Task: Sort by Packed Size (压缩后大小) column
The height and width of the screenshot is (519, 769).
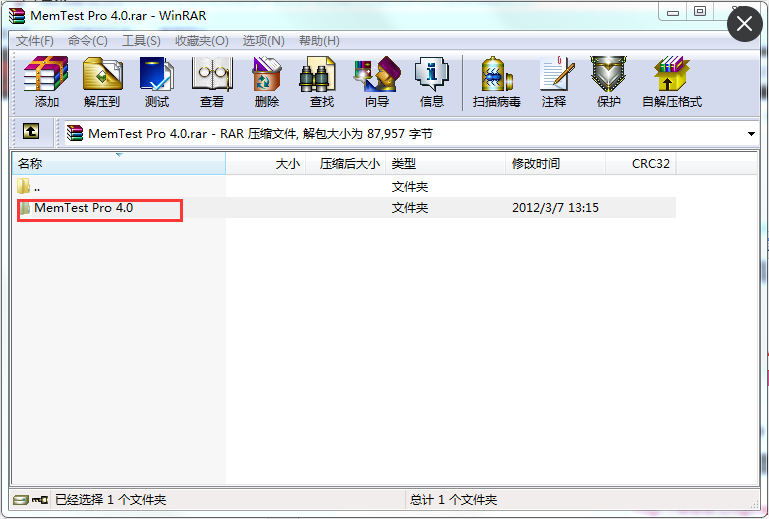Action: [346, 163]
